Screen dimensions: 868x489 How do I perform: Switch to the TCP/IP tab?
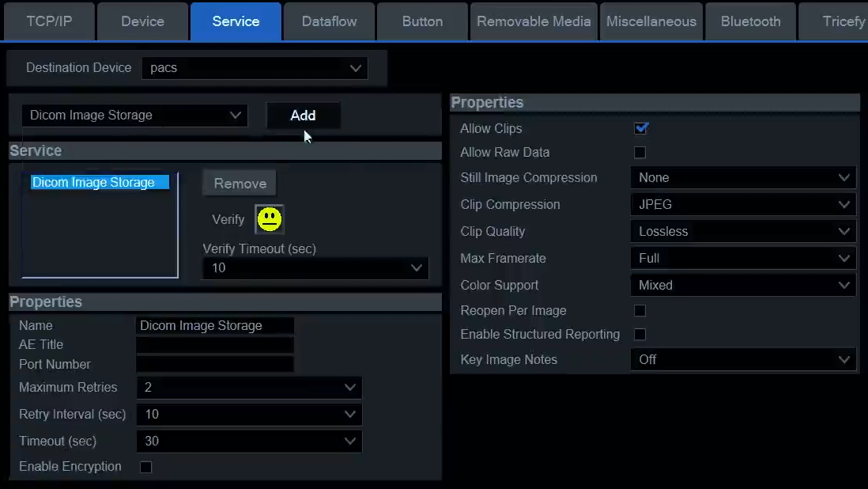click(49, 21)
